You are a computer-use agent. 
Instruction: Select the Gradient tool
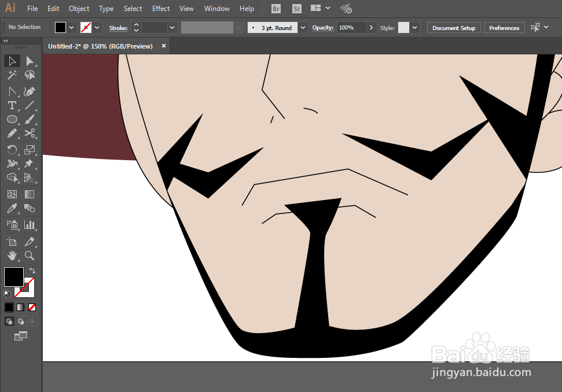coord(30,194)
